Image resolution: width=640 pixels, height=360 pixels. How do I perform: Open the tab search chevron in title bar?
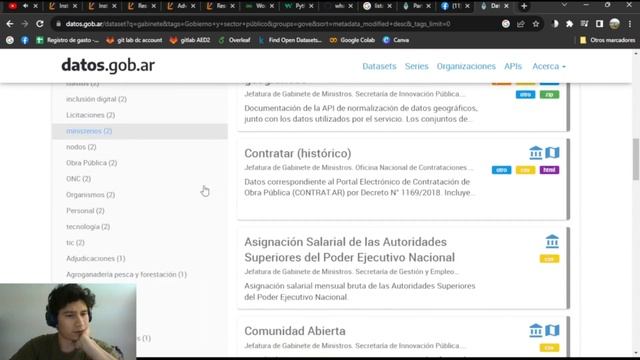564,5
